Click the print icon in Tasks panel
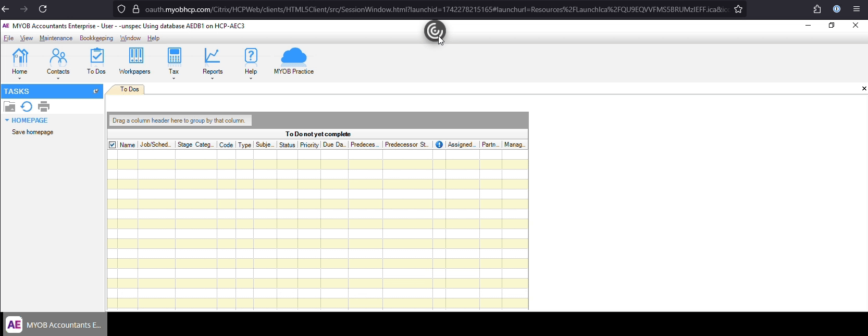The height and width of the screenshot is (336, 868). pos(44,107)
